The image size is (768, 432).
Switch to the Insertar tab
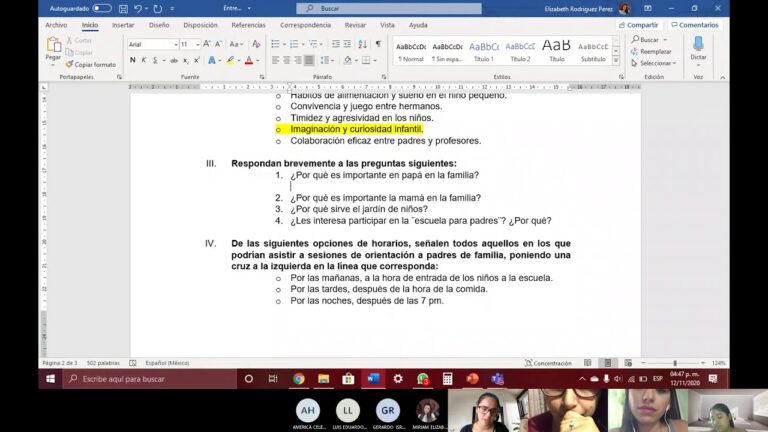(123, 25)
